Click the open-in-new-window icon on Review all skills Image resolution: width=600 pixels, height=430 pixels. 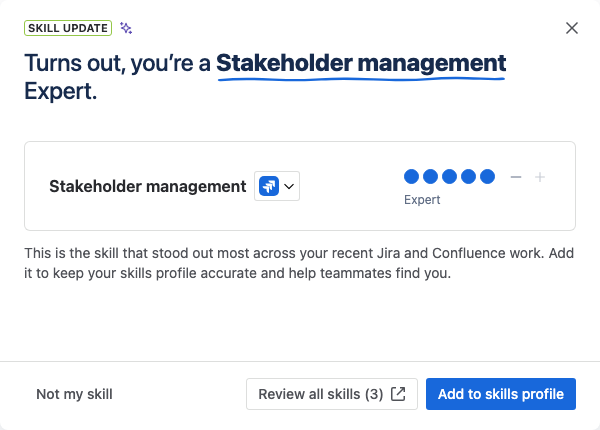coord(398,394)
